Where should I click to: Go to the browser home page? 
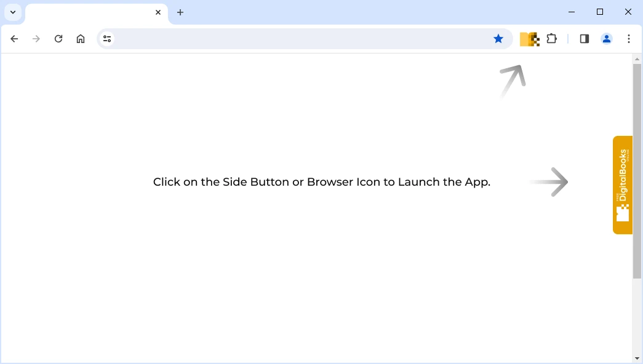pyautogui.click(x=81, y=38)
